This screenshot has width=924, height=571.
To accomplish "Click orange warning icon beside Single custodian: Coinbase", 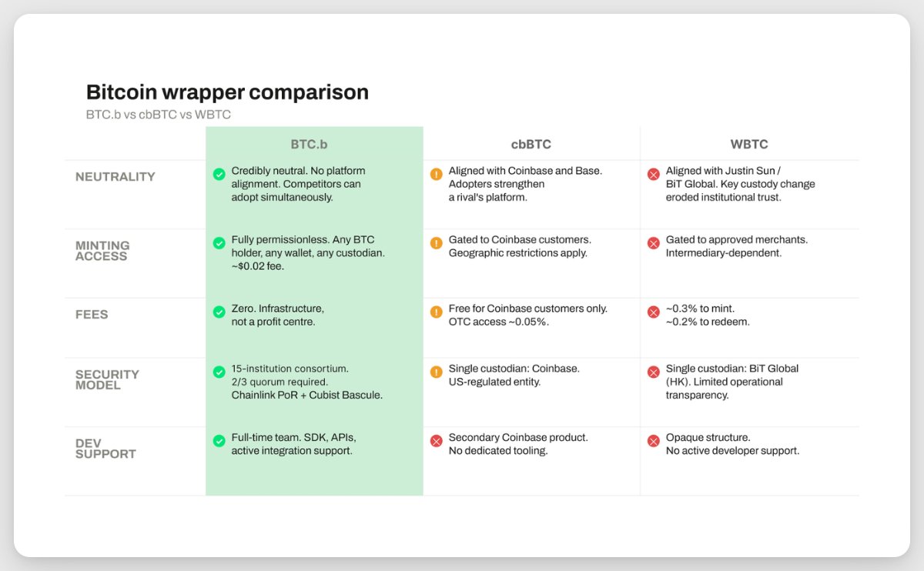I will (x=437, y=372).
